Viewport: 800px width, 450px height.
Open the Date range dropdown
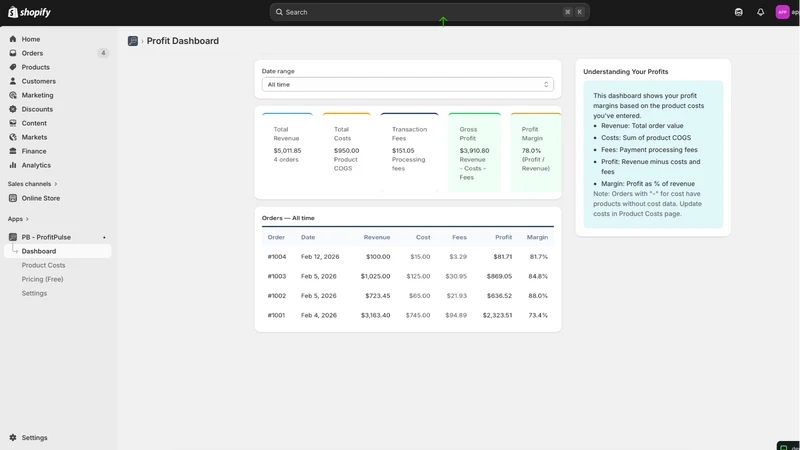click(x=407, y=85)
